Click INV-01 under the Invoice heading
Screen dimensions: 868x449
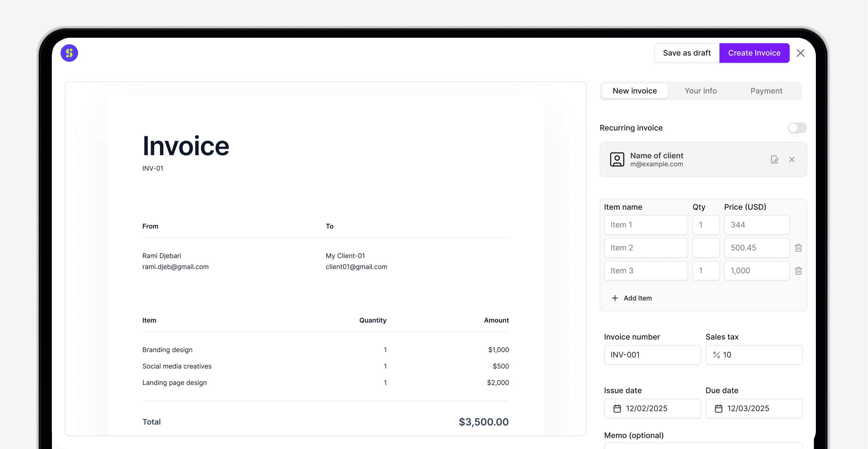[153, 168]
